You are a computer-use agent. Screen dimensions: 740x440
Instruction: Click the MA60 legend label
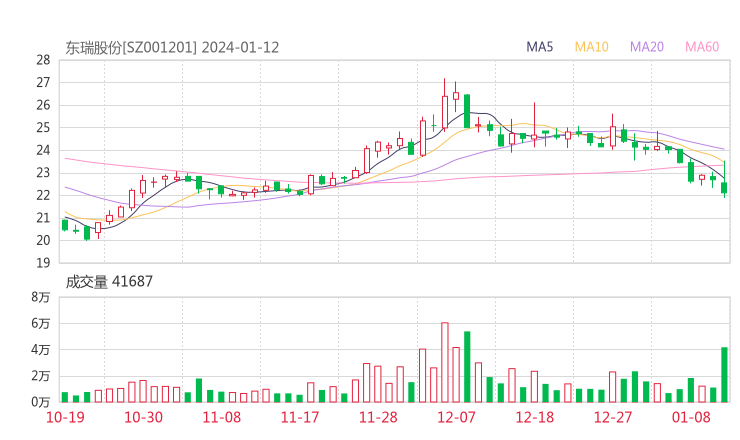click(x=702, y=47)
